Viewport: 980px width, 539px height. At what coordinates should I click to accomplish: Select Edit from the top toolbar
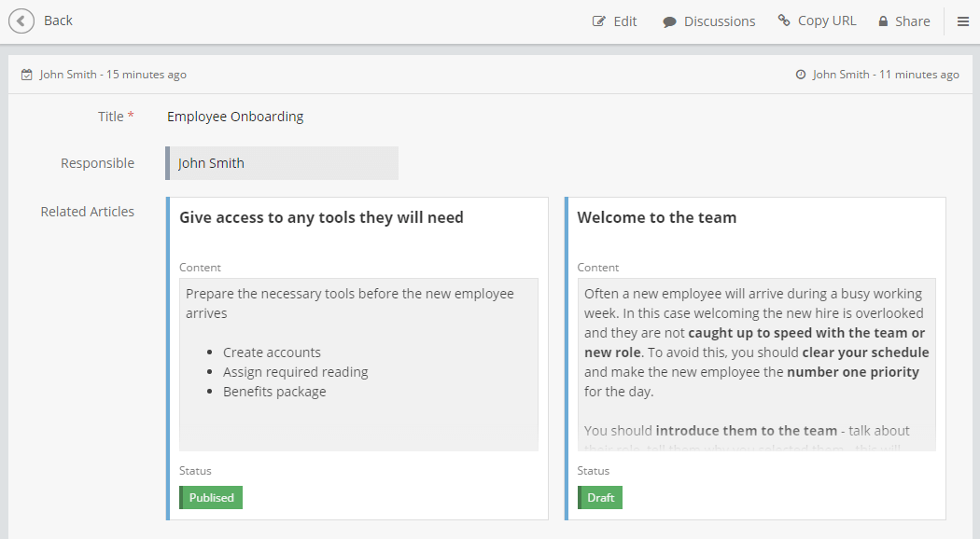click(623, 20)
